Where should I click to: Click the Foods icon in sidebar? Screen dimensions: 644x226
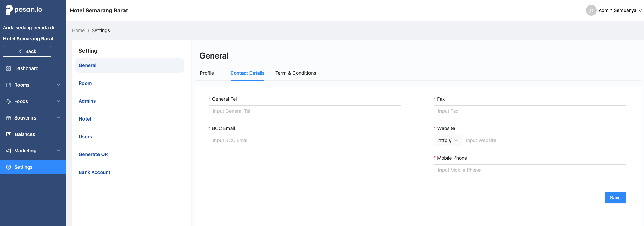click(9, 101)
